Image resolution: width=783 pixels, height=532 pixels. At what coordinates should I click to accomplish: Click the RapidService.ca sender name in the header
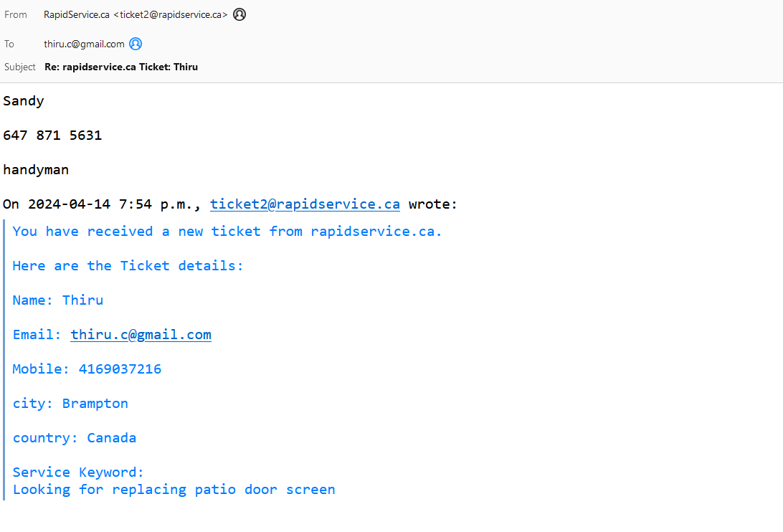(x=77, y=14)
